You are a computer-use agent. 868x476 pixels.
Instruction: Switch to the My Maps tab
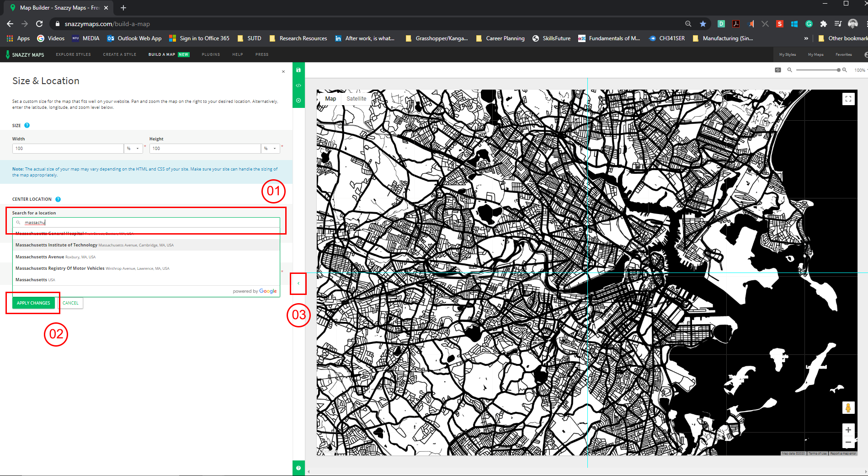click(x=815, y=54)
